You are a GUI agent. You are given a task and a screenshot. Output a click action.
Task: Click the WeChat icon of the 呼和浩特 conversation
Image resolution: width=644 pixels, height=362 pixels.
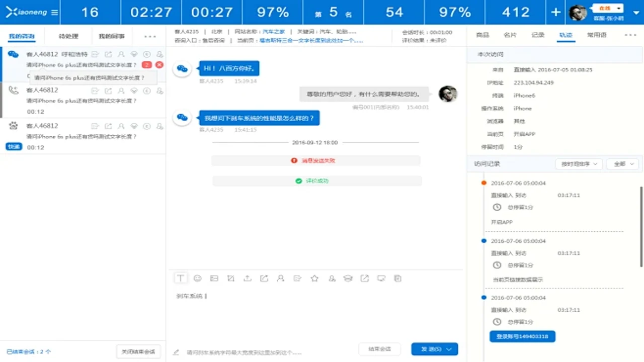click(x=13, y=54)
